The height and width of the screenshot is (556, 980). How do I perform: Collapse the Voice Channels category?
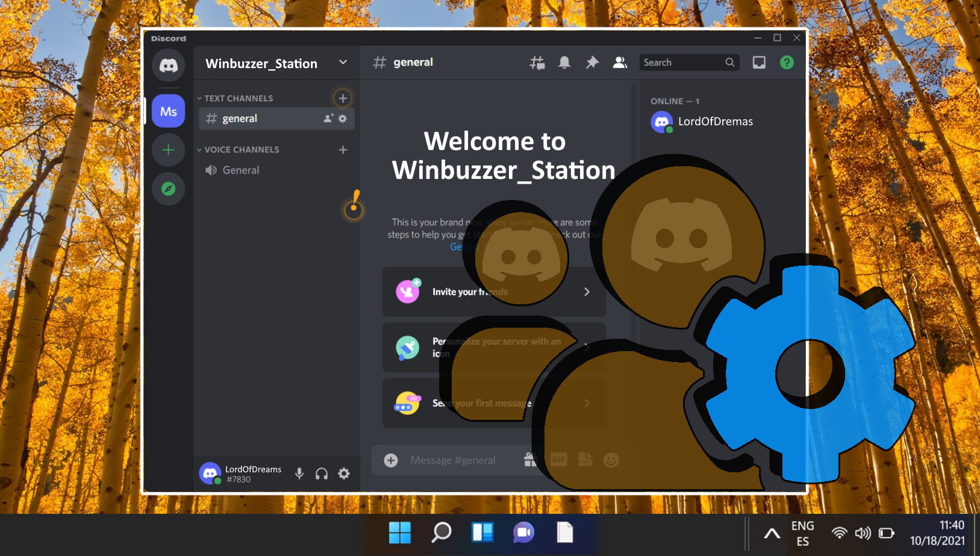pyautogui.click(x=239, y=149)
